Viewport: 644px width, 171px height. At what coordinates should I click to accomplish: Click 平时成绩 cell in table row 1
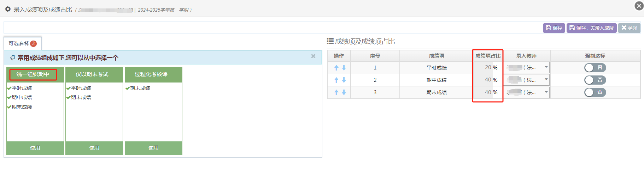[x=437, y=68]
